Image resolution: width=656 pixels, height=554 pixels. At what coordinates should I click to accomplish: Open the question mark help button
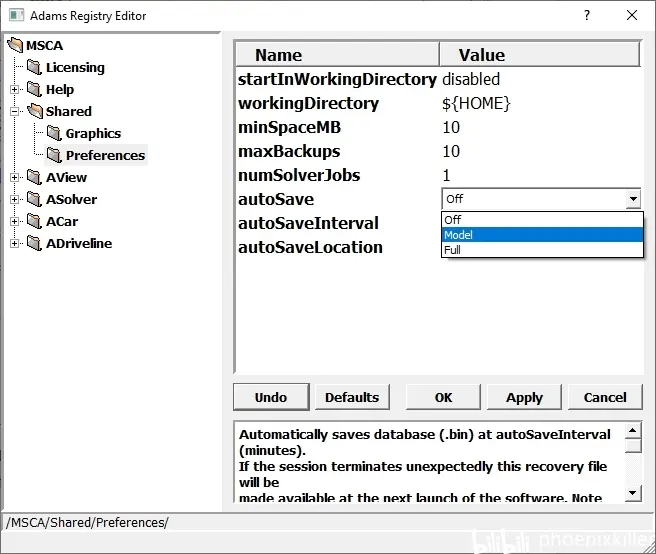587,15
